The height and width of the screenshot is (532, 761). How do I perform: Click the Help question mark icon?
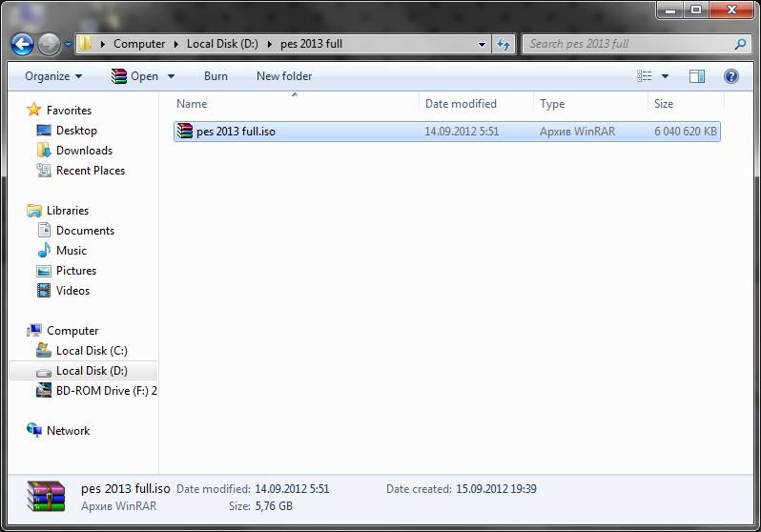click(730, 76)
